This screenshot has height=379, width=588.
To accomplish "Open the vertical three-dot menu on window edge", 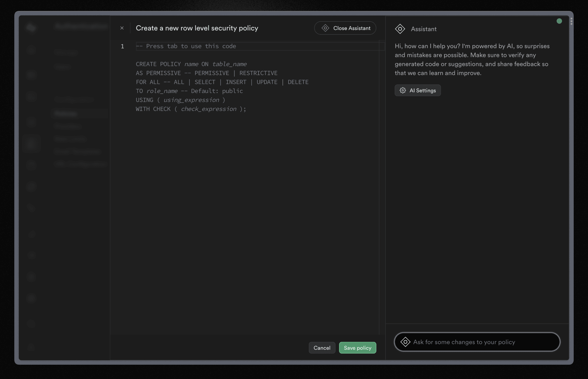I will pos(572,22).
